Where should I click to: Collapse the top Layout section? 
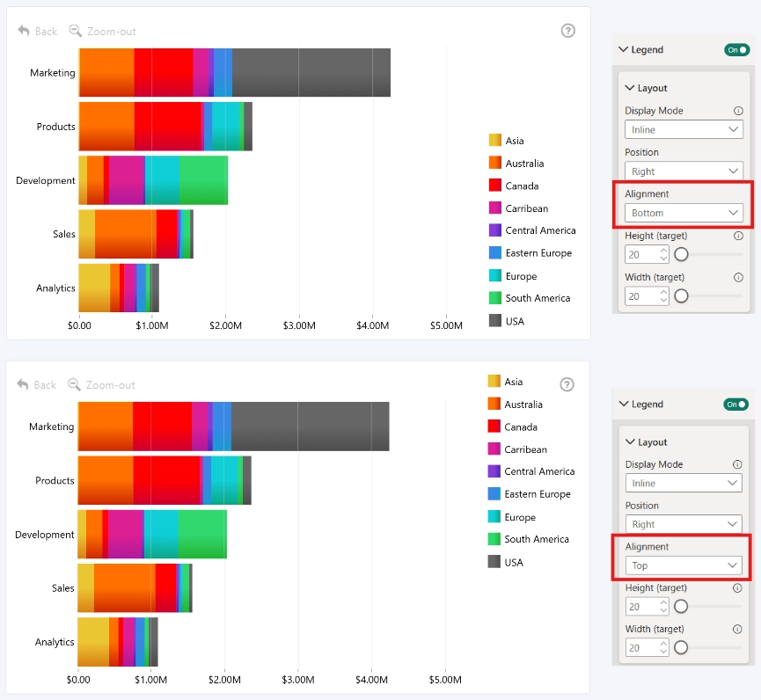tap(646, 88)
